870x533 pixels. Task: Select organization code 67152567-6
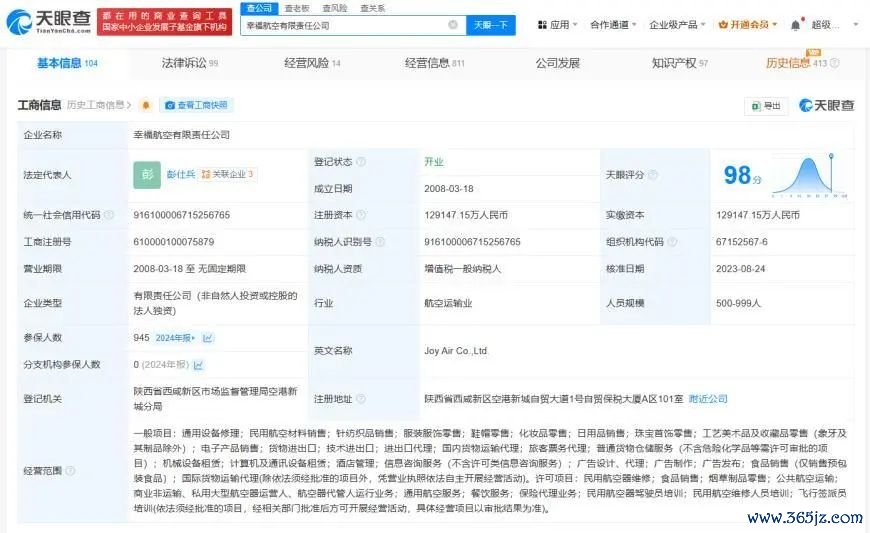pyautogui.click(x=742, y=242)
